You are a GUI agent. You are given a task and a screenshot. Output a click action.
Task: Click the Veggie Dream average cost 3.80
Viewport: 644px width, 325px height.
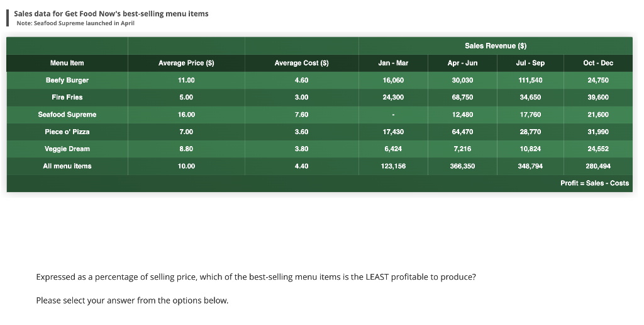(301, 149)
